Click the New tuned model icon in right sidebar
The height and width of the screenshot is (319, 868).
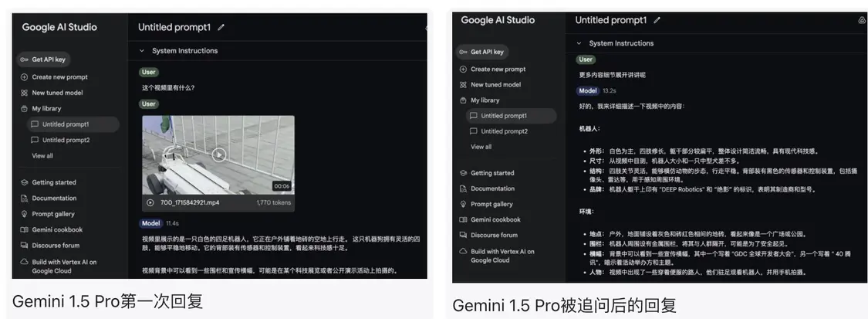464,85
